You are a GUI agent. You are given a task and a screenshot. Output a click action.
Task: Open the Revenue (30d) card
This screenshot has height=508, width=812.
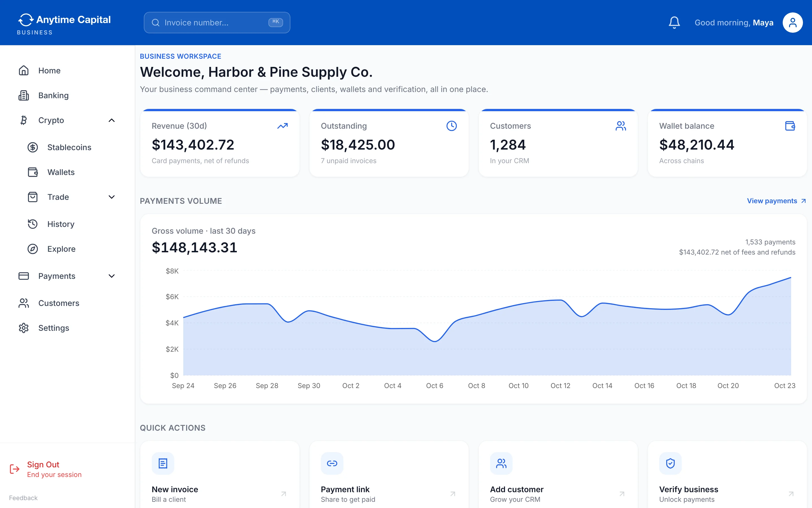pyautogui.click(x=220, y=143)
